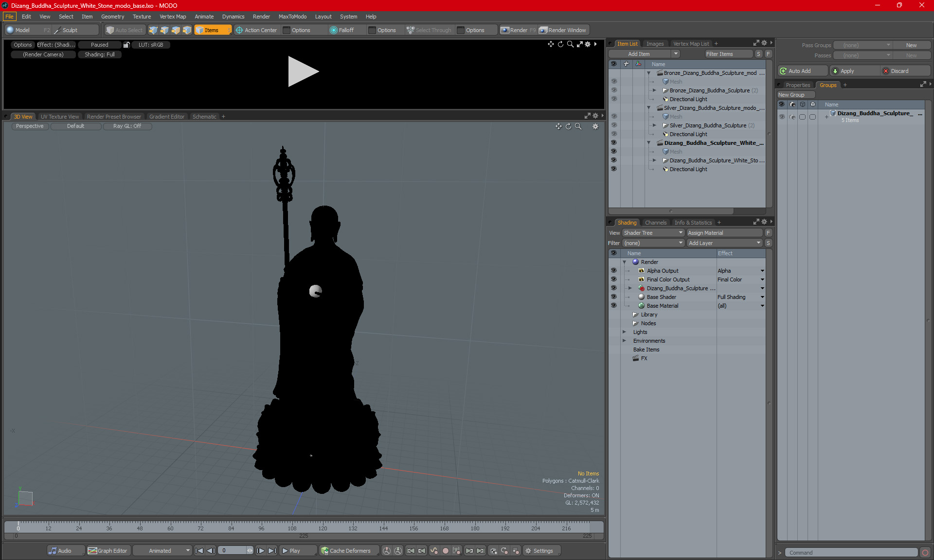The width and height of the screenshot is (934, 560).
Task: Click the Render Window icon
Action: click(543, 30)
